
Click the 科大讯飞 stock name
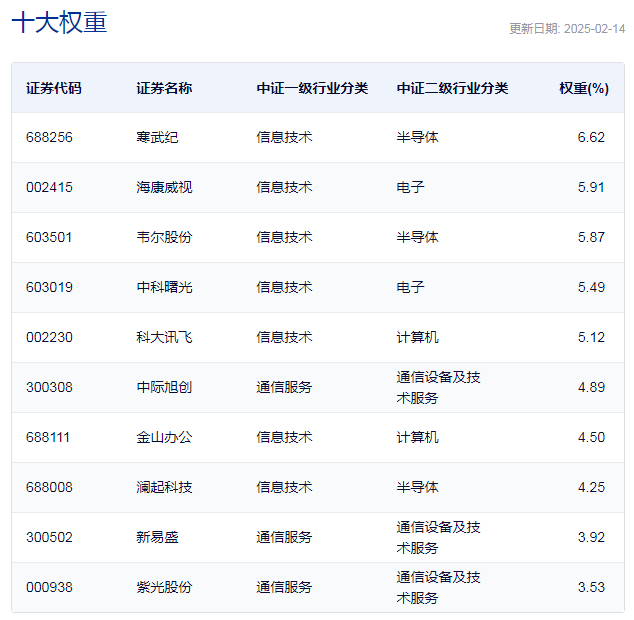pos(164,337)
